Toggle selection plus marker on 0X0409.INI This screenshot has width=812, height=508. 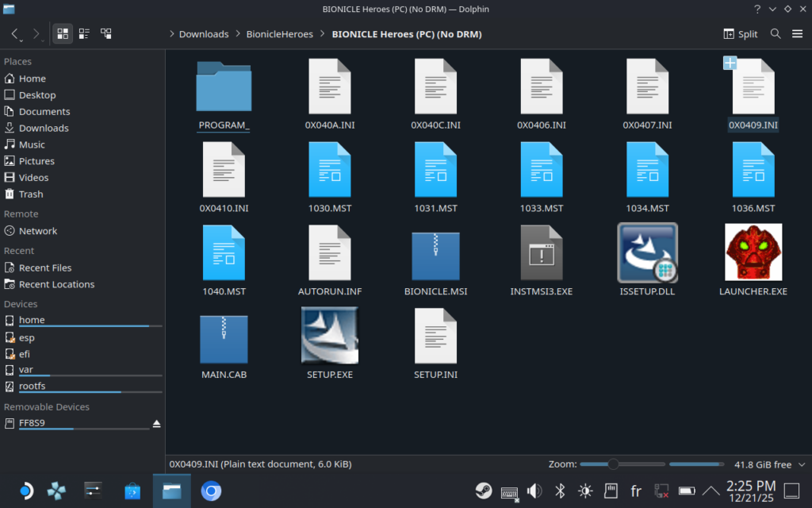click(730, 63)
